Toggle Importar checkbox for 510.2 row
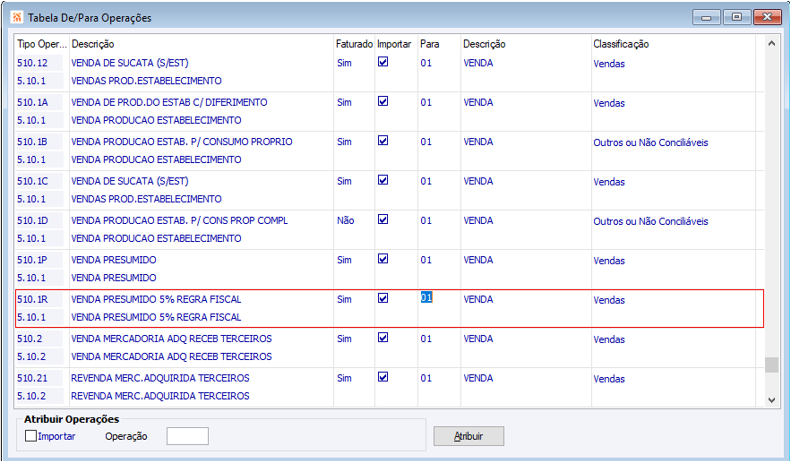 [x=383, y=338]
